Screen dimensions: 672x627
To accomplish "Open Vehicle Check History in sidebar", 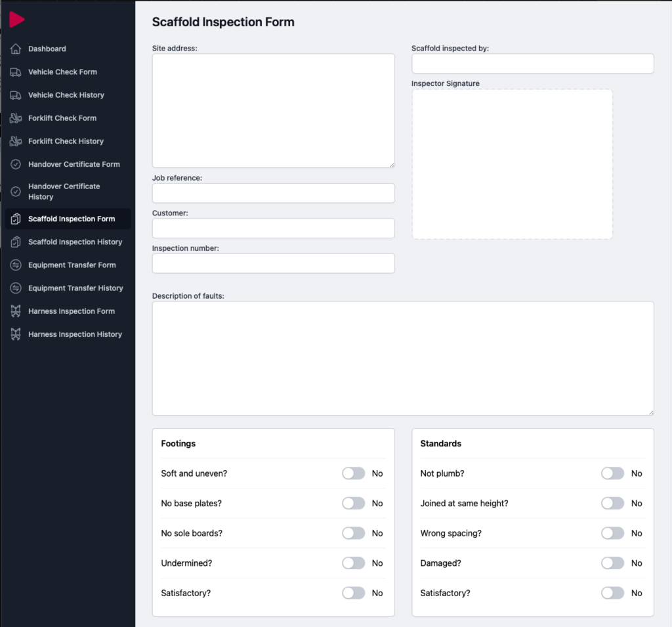I will tap(66, 95).
